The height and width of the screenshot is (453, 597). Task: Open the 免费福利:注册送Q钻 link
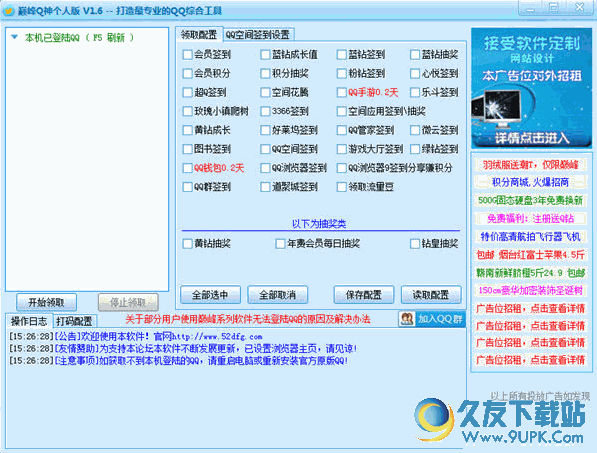pos(530,219)
